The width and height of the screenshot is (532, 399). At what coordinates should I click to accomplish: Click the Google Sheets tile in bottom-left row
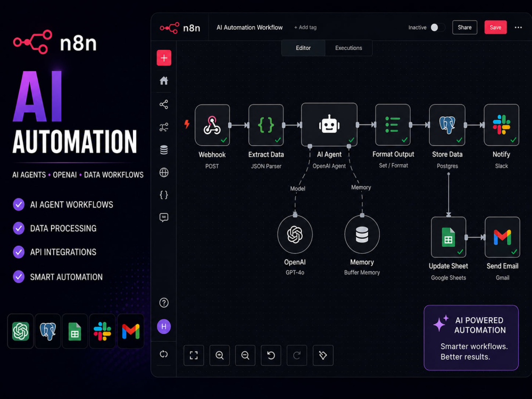(75, 331)
